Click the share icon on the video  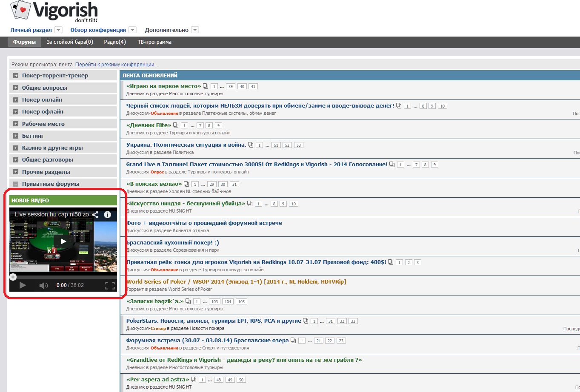click(96, 215)
